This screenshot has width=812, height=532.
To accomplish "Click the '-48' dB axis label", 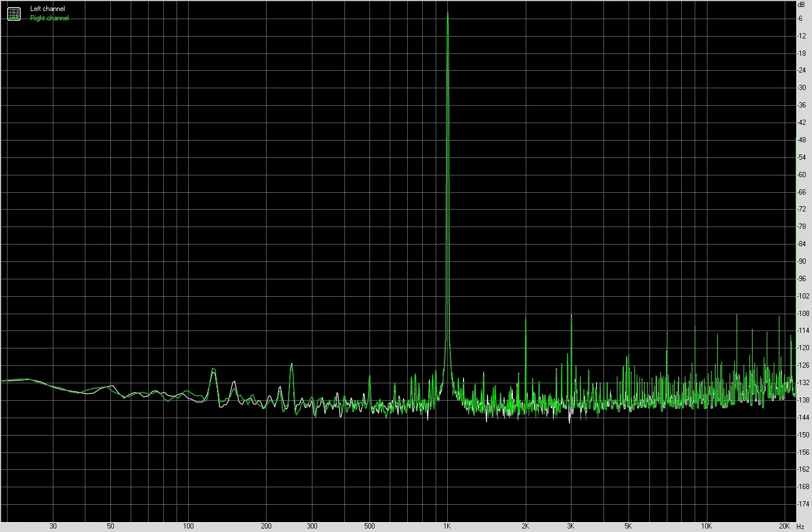I will coord(802,140).
